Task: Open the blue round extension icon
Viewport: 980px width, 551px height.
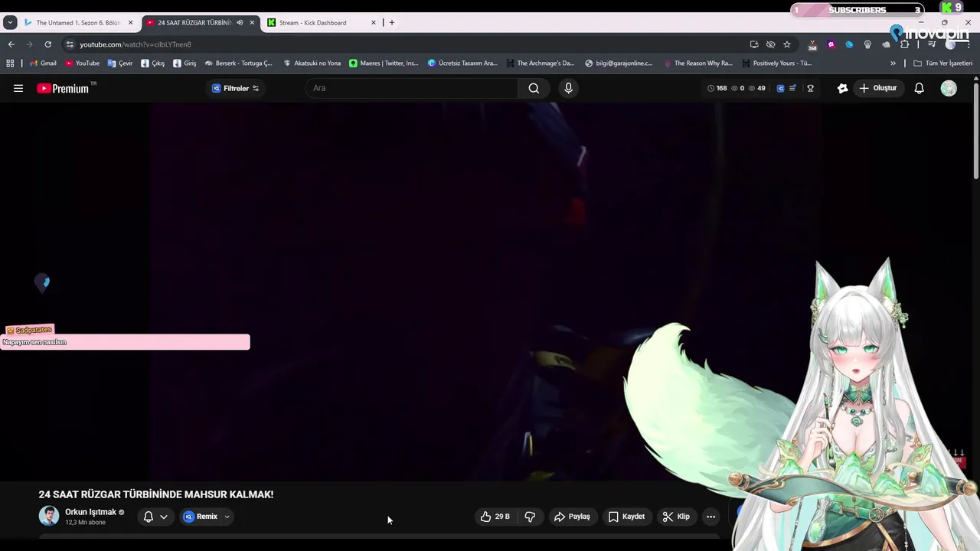Action: pos(849,44)
